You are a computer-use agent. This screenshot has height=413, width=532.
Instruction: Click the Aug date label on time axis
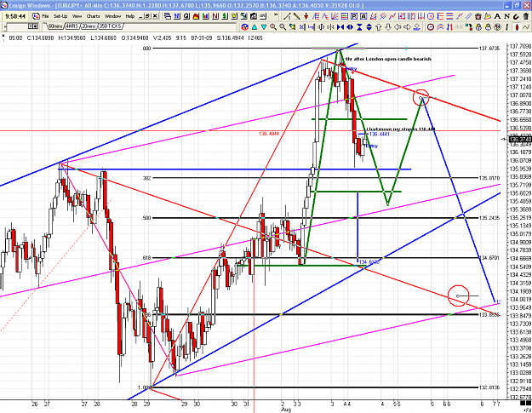pyautogui.click(x=286, y=410)
